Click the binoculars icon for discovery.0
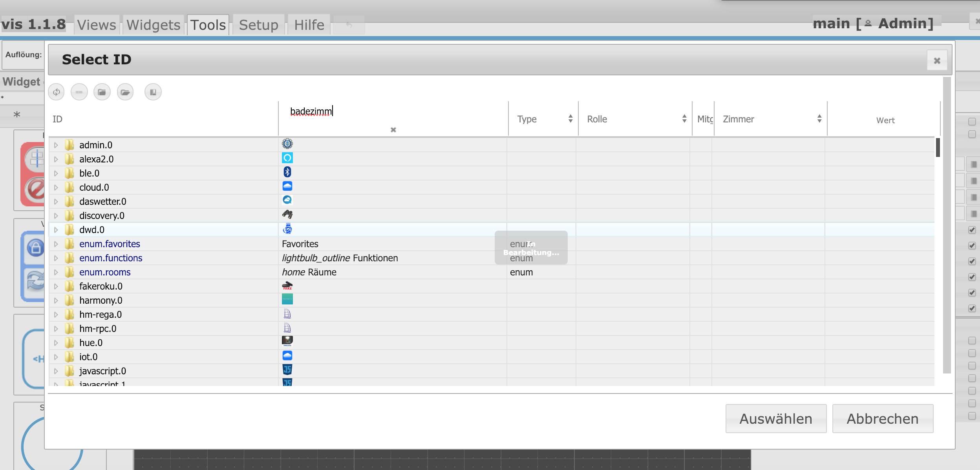 tap(287, 214)
